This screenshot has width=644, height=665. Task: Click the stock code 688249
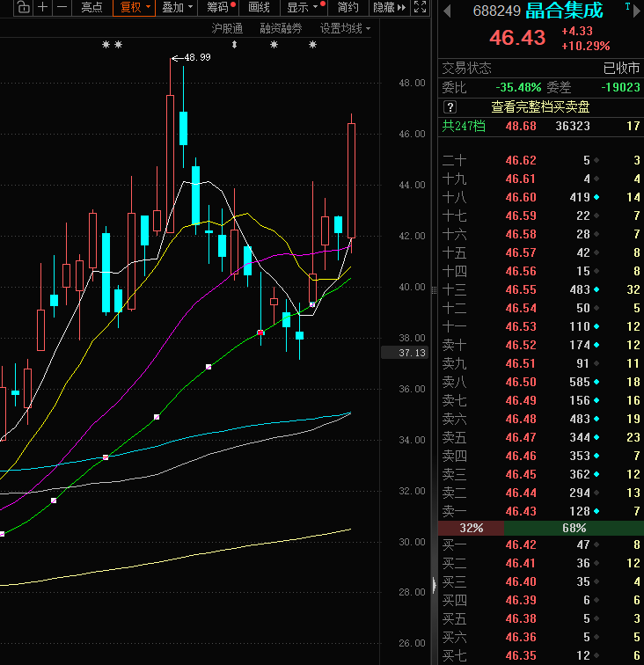[496, 11]
